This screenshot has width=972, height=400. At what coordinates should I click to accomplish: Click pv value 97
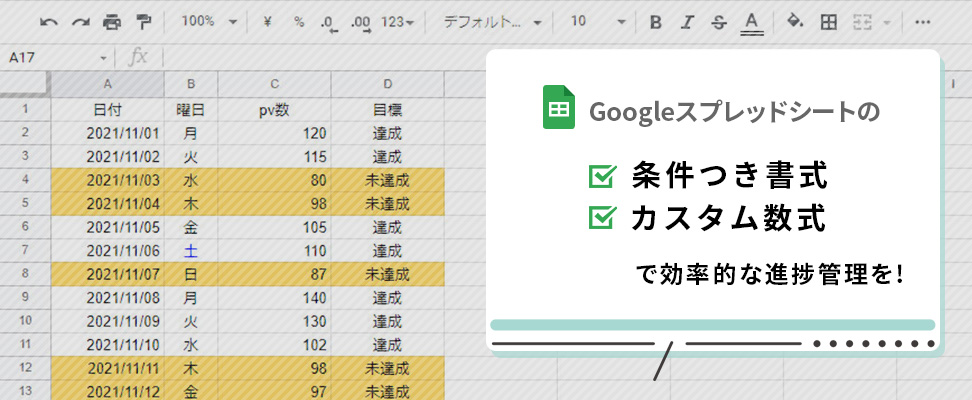(x=275, y=391)
